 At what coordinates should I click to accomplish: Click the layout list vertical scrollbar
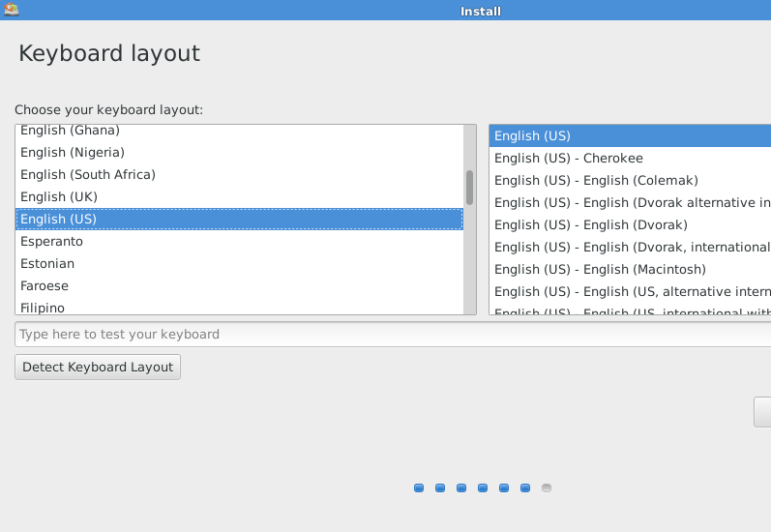(469, 188)
